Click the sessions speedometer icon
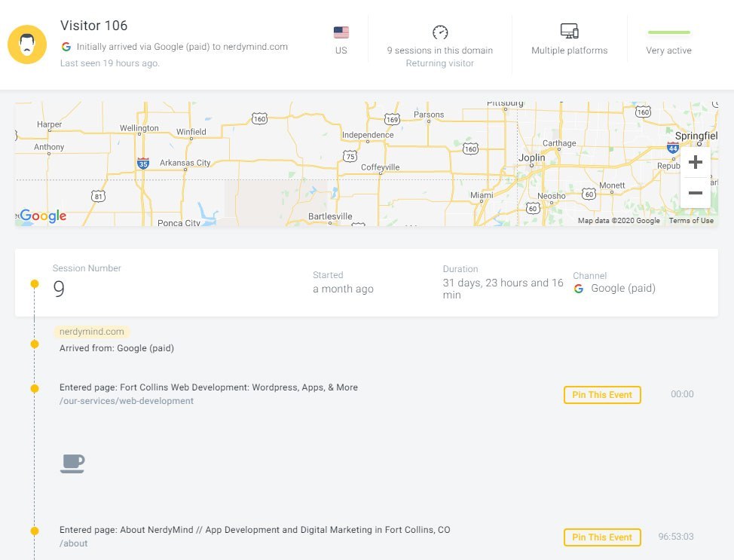Image resolution: width=734 pixels, height=560 pixels. (440, 32)
